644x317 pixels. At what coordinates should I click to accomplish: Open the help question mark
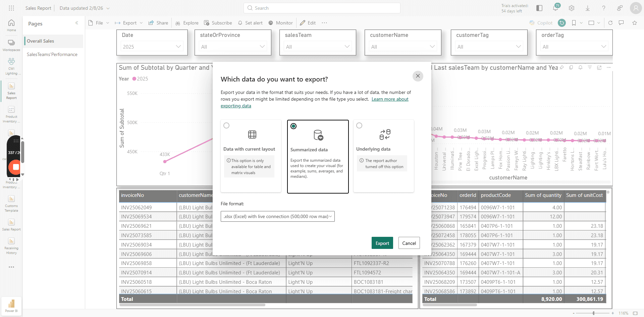(604, 8)
